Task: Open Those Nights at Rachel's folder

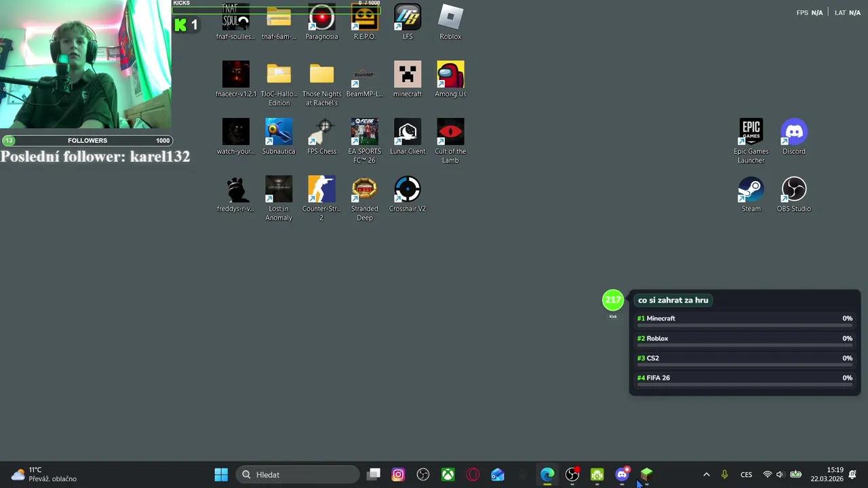Action: [321, 84]
